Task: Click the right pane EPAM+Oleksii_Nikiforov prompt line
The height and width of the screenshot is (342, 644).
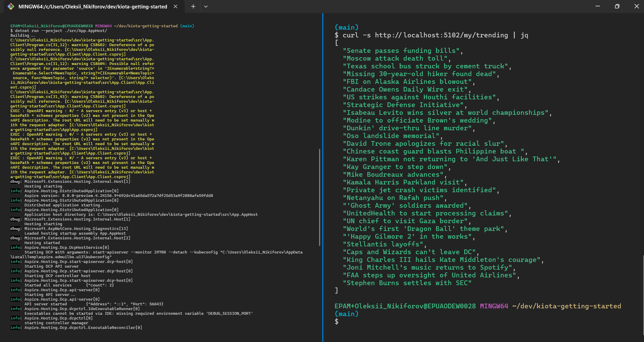Action: tap(478, 306)
